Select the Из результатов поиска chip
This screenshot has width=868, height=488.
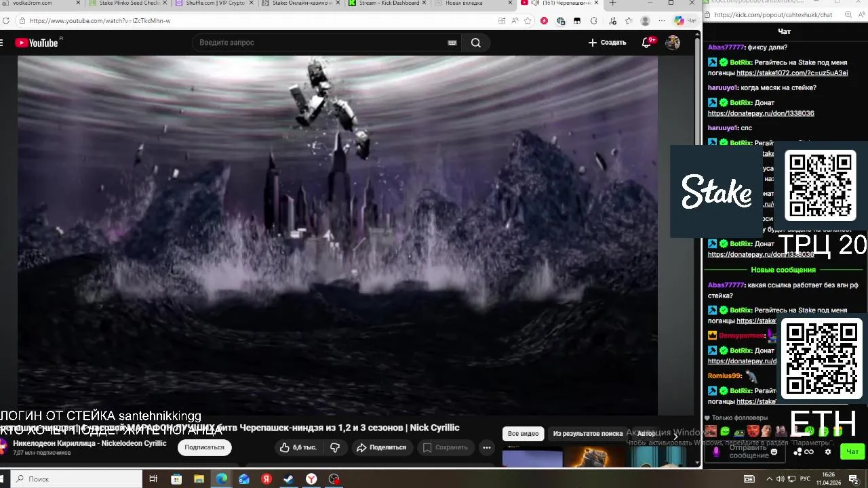point(587,434)
